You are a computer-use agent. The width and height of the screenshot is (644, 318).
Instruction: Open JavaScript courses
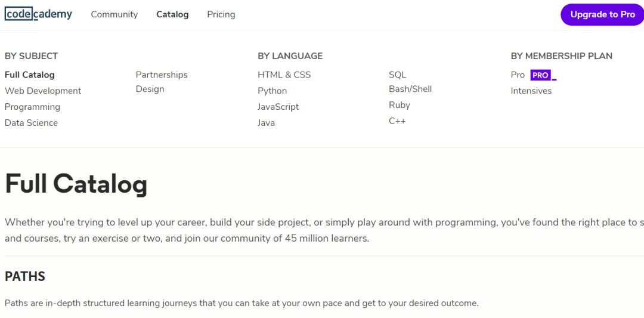coord(278,107)
